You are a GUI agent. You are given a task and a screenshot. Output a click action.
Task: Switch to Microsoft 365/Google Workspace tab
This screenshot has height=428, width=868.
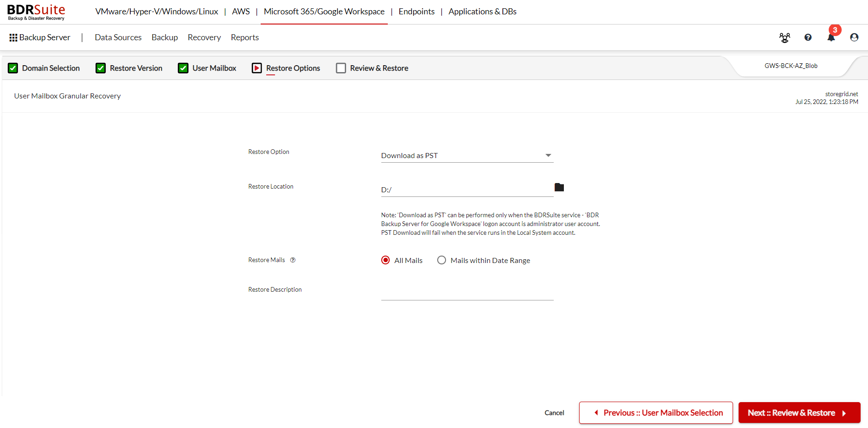[x=324, y=12]
